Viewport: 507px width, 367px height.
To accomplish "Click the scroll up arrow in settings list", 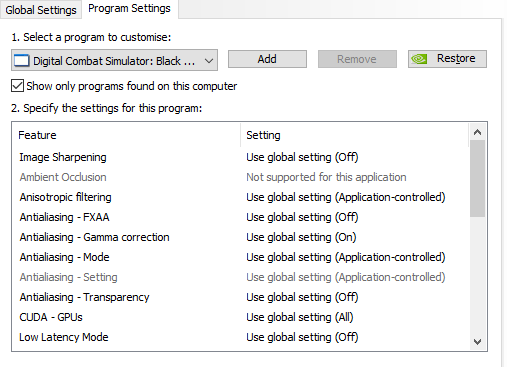I will [x=477, y=132].
